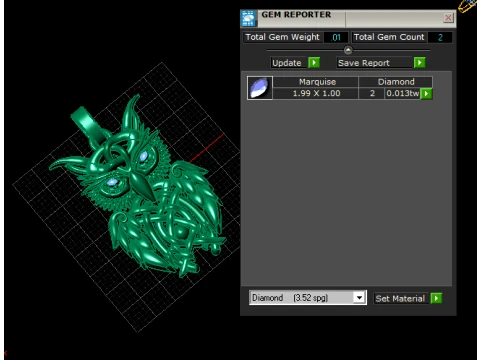Screen dimensions: 480x360
Task: Click the Save Report label
Action: point(364,63)
